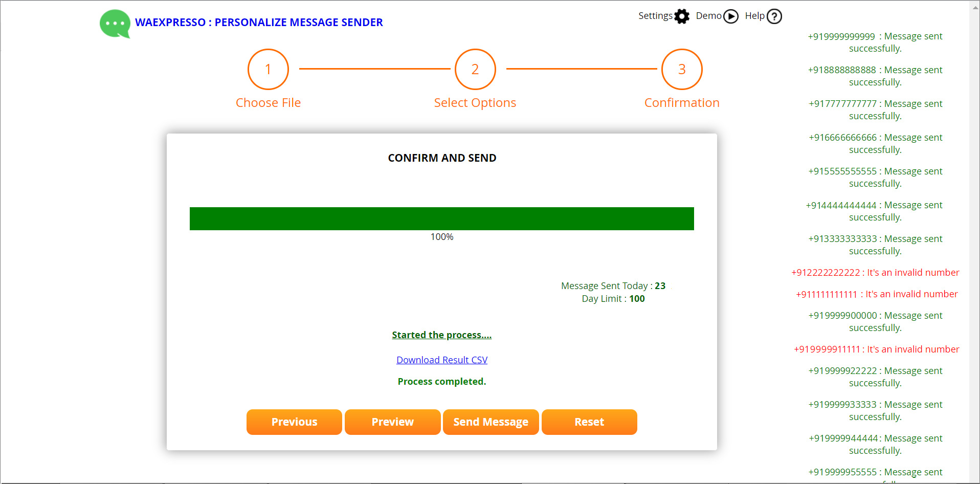The width and height of the screenshot is (980, 484).
Task: Click the Started the process text
Action: tap(441, 335)
